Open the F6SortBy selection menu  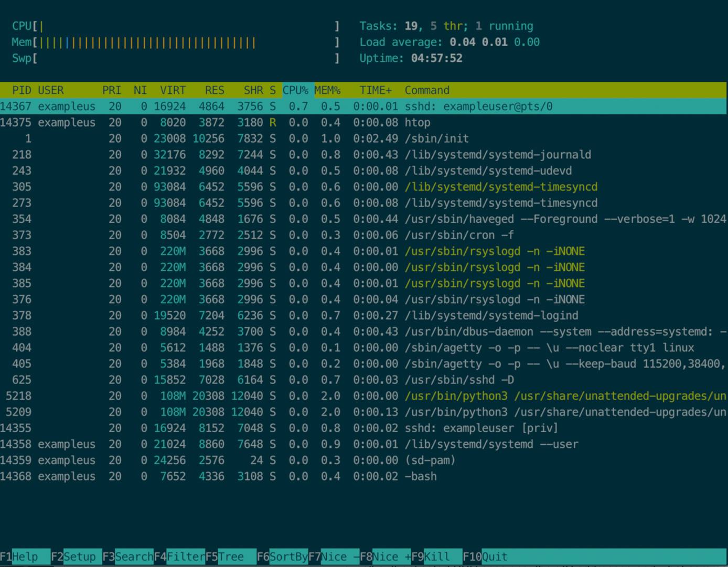283,557
